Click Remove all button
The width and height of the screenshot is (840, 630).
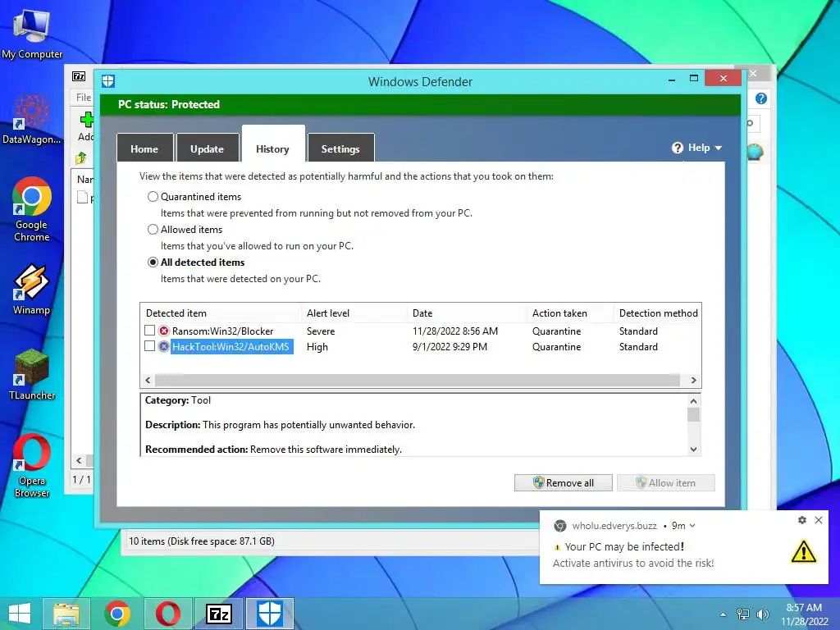(x=563, y=482)
